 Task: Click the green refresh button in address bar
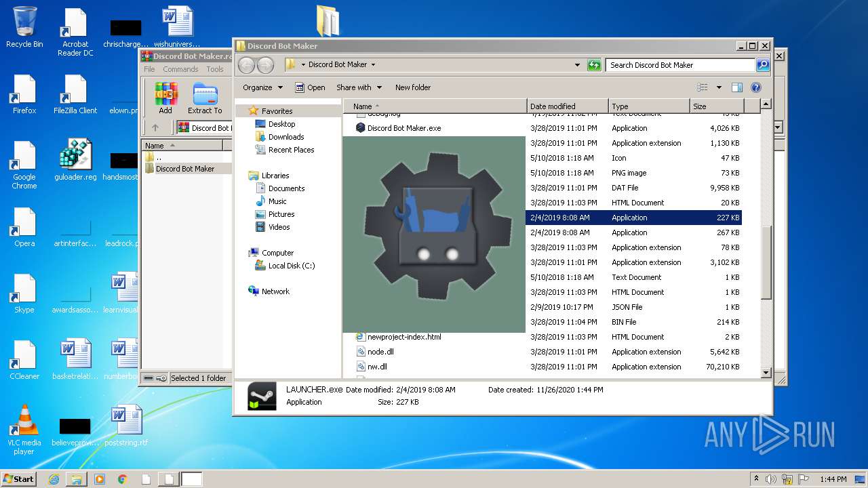594,65
